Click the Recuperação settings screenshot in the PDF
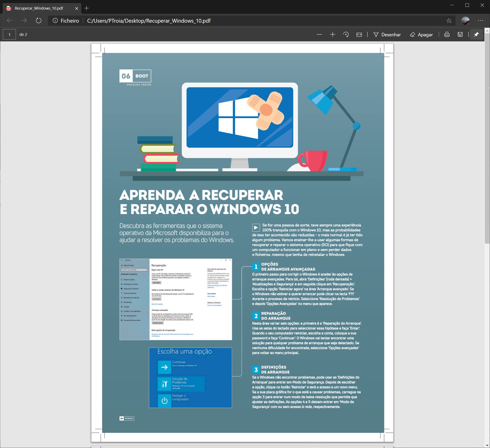The image size is (490, 448). click(176, 299)
